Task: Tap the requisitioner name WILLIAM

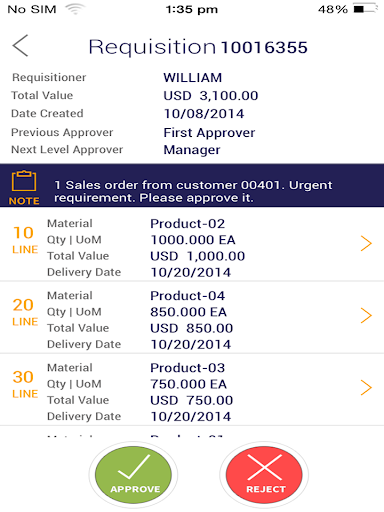Action: point(192,78)
